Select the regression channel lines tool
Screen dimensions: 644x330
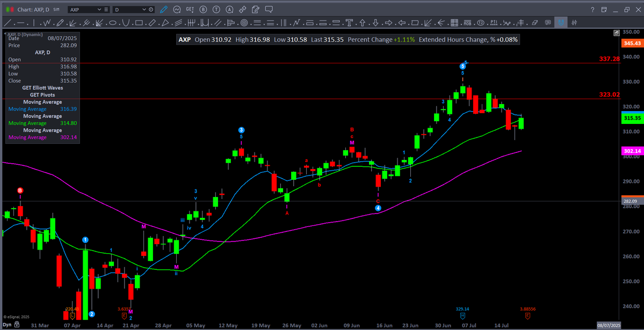click(x=178, y=23)
